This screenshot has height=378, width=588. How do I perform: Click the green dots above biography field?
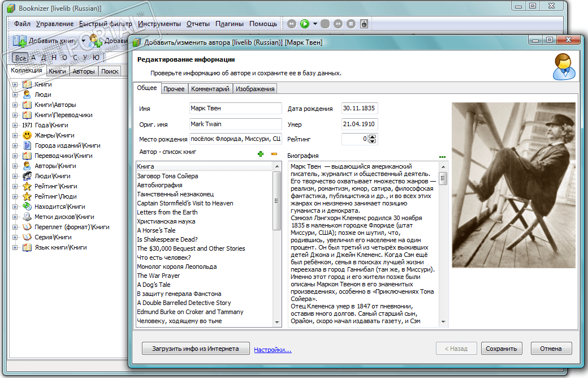click(x=442, y=157)
